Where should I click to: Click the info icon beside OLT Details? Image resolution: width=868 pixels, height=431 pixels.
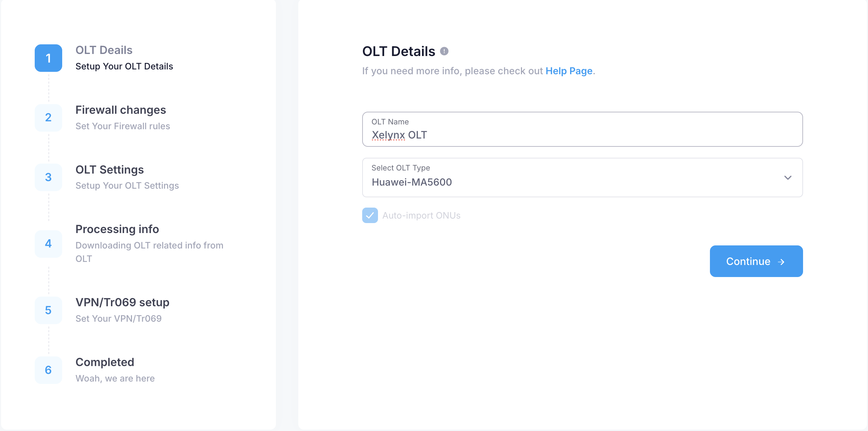pos(444,51)
